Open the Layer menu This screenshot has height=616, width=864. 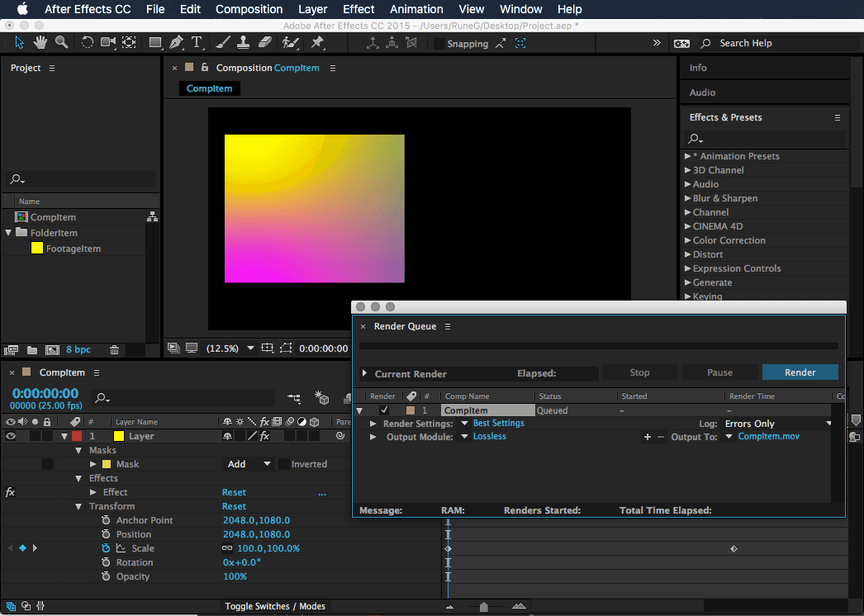point(312,9)
